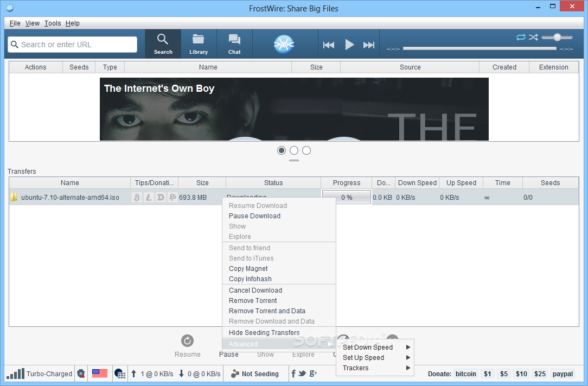The image size is (588, 386).
Task: Click the folder icon of ubuntu torrent
Action: [14, 197]
